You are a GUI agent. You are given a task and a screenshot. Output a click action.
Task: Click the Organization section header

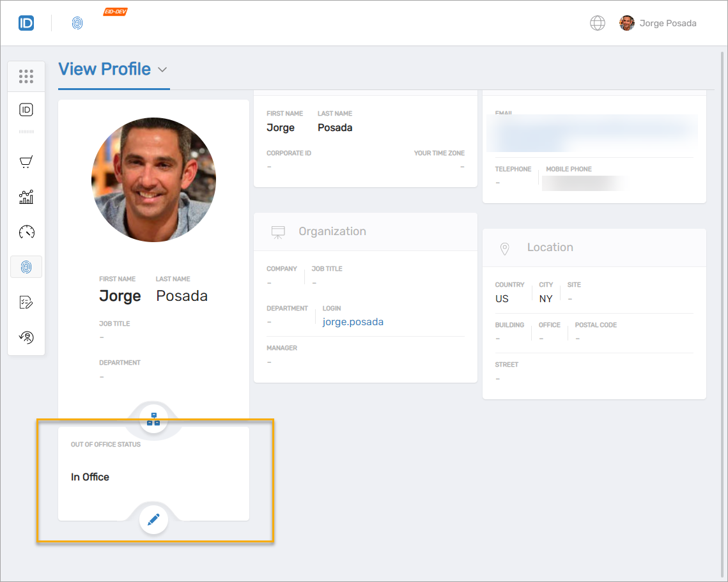tap(332, 231)
